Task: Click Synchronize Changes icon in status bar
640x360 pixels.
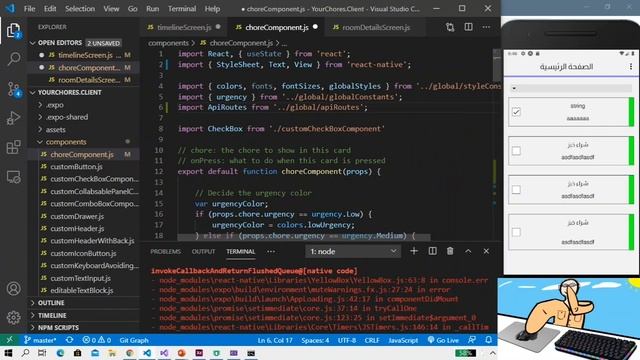Action: (x=69, y=340)
